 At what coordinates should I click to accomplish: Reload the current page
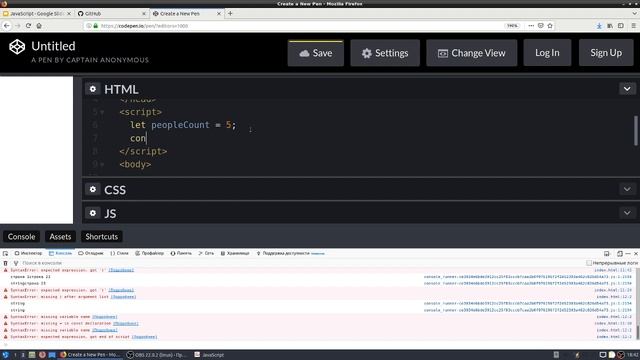(28, 26)
